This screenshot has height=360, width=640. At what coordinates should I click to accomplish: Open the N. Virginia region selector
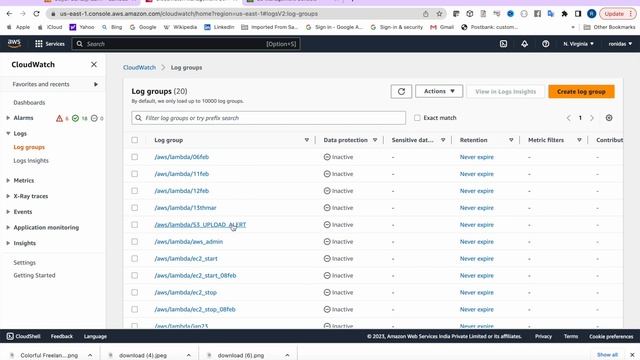point(578,44)
